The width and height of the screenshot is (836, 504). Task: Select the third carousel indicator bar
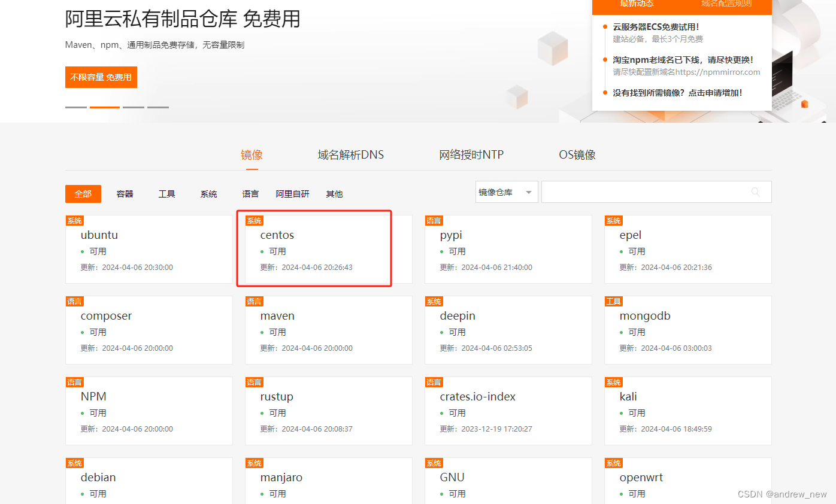tap(134, 107)
